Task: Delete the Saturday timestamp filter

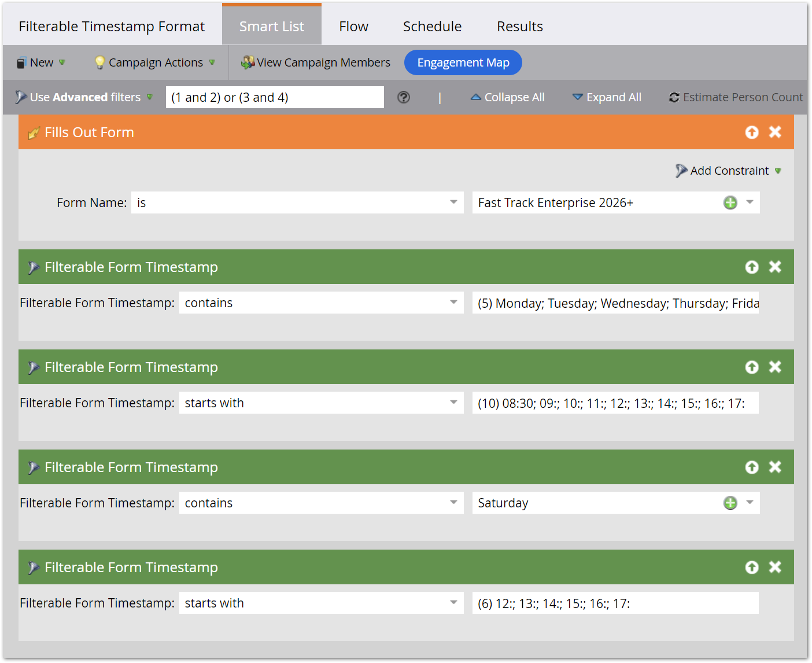Action: pos(775,467)
